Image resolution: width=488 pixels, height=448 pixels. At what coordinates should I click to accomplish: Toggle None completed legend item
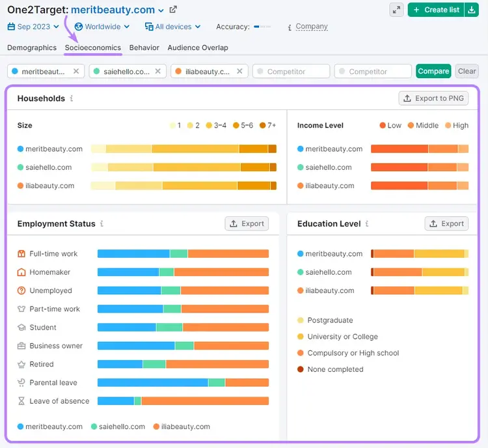[330, 369]
